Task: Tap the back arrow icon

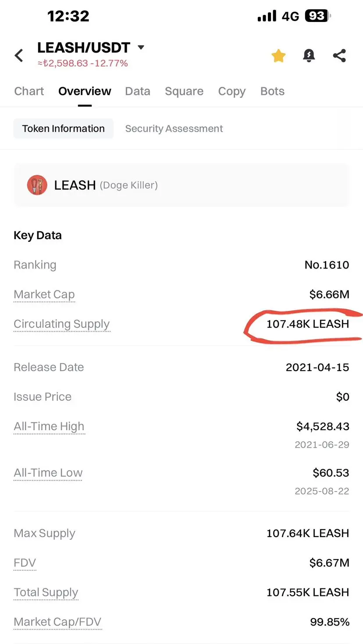Action: tap(19, 56)
